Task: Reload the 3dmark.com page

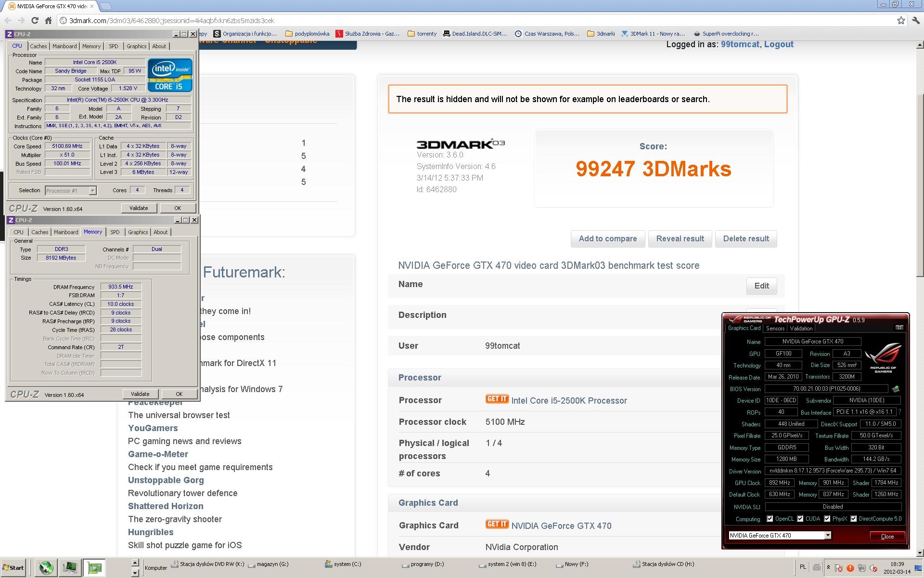Action: (35, 20)
